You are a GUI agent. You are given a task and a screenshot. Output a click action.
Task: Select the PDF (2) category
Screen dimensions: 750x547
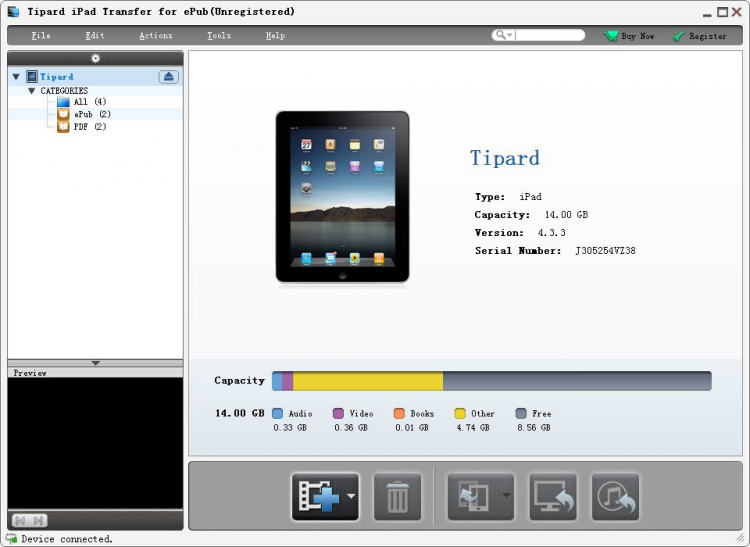coord(89,127)
